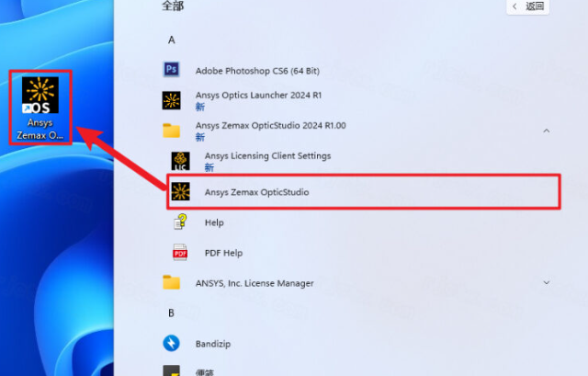Click the 'Adobe Photoshop CS6 (64 Bit)' label
The image size is (588, 376).
(256, 70)
